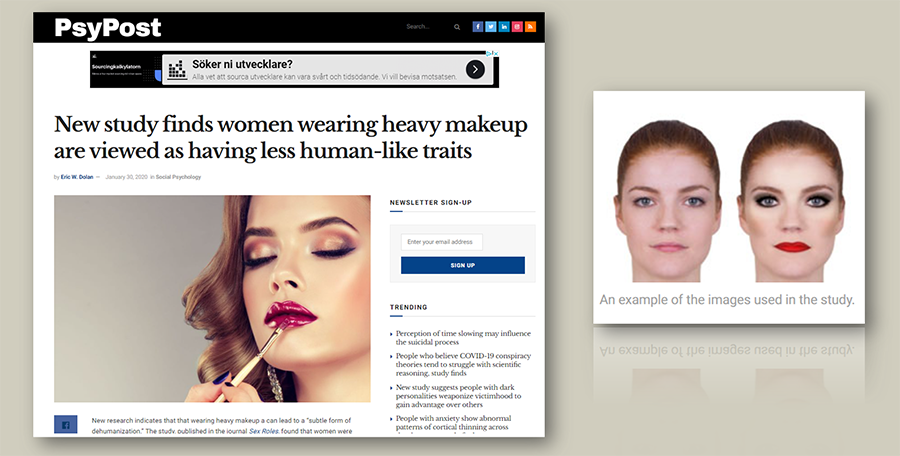900x456 pixels.
Task: Click the "Söker ni utvecklare?" ad headline
Action: pos(242,64)
